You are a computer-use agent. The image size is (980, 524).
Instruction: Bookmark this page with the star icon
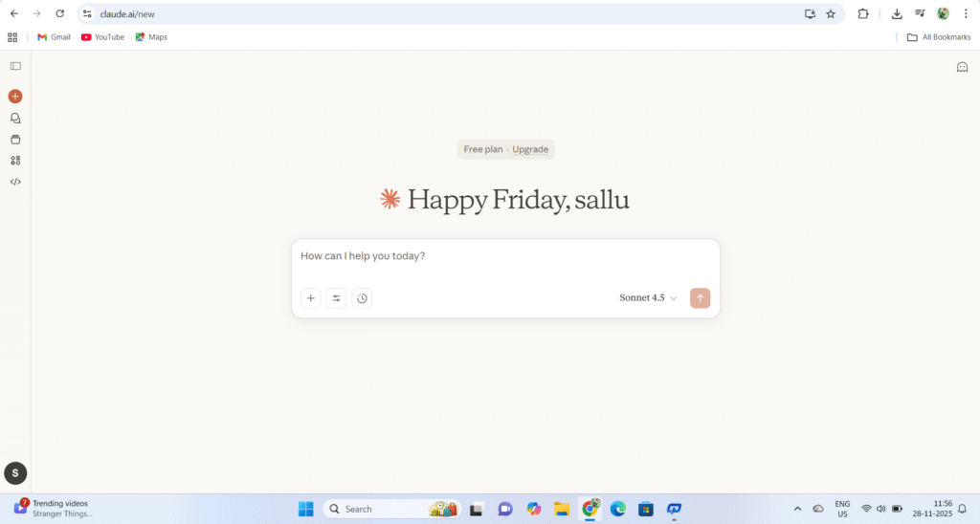click(x=831, y=13)
